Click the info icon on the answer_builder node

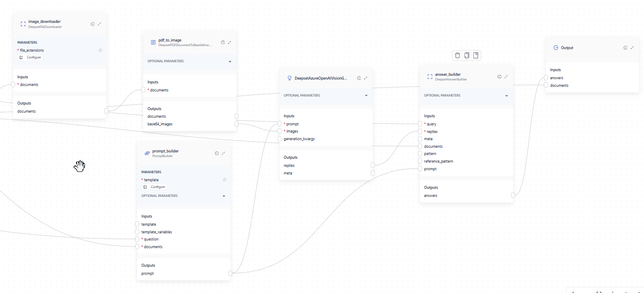pos(500,77)
